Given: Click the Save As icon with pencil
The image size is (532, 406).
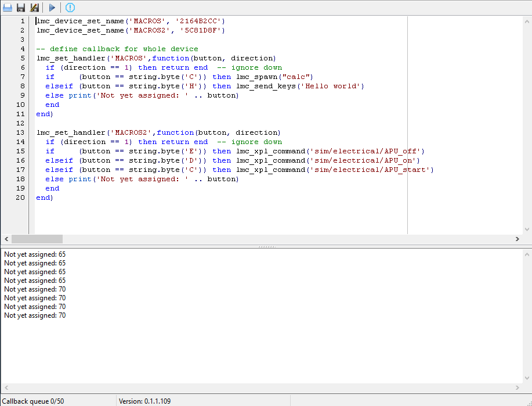Looking at the screenshot, I should (x=34, y=8).
